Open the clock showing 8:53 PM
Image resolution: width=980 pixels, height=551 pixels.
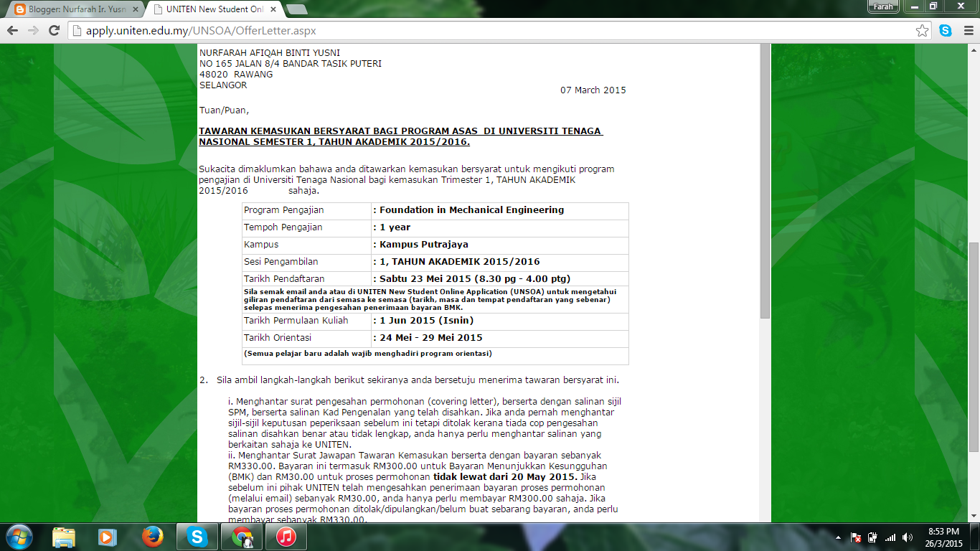943,537
